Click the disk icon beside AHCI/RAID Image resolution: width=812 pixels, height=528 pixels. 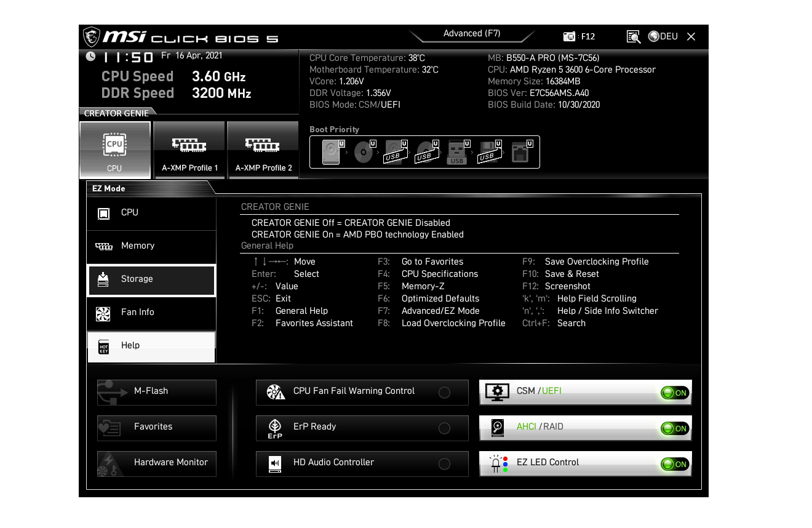(x=498, y=428)
